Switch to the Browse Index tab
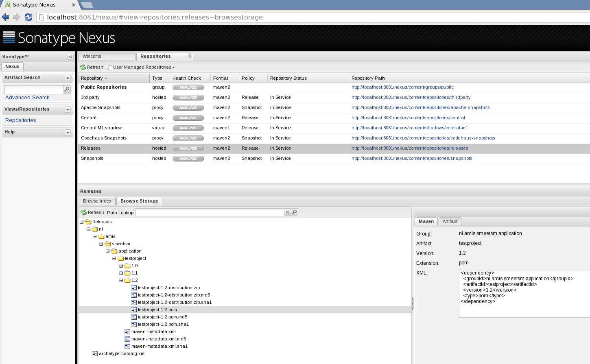590x364 pixels. [x=97, y=201]
